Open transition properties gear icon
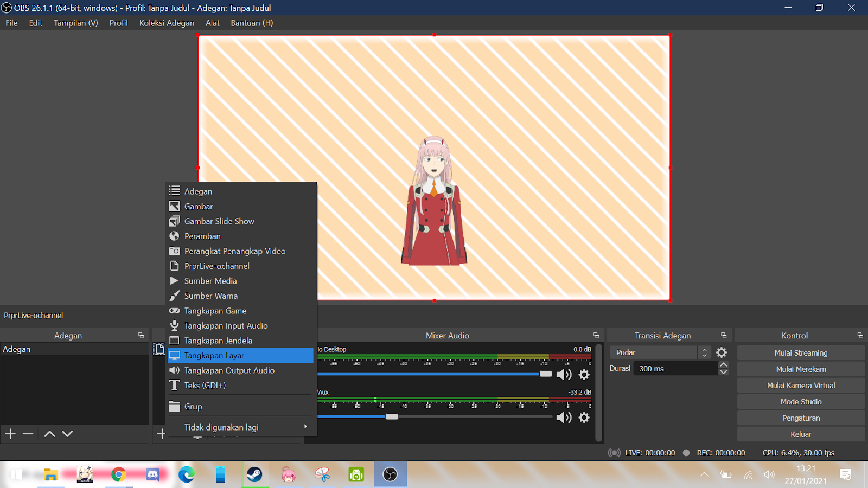This screenshot has width=868, height=488. (722, 352)
